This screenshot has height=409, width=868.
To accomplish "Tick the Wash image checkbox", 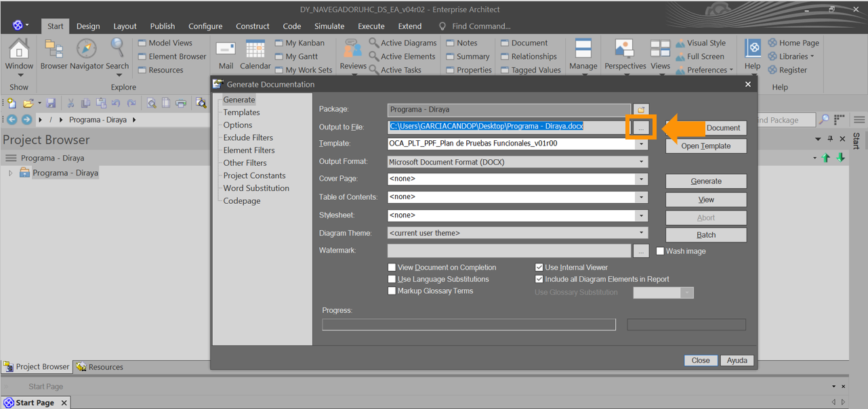I will click(x=660, y=251).
